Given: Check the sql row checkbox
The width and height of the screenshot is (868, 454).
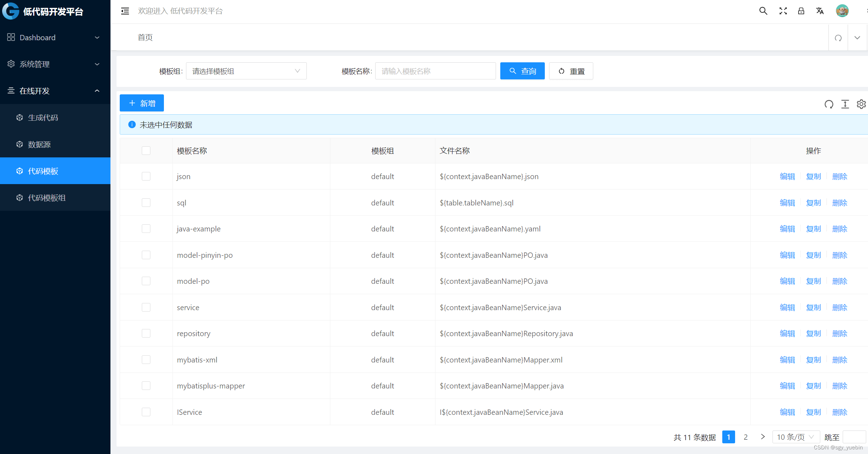Looking at the screenshot, I should pyautogui.click(x=146, y=203).
